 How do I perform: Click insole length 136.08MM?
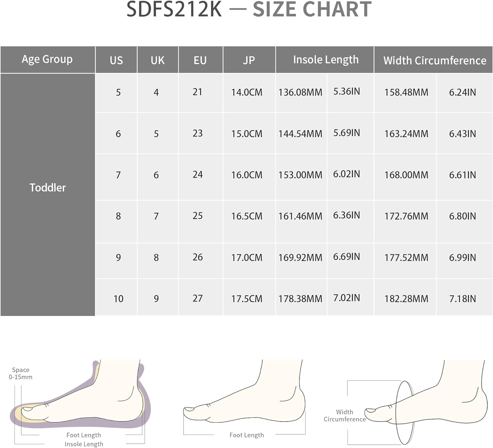300,93
